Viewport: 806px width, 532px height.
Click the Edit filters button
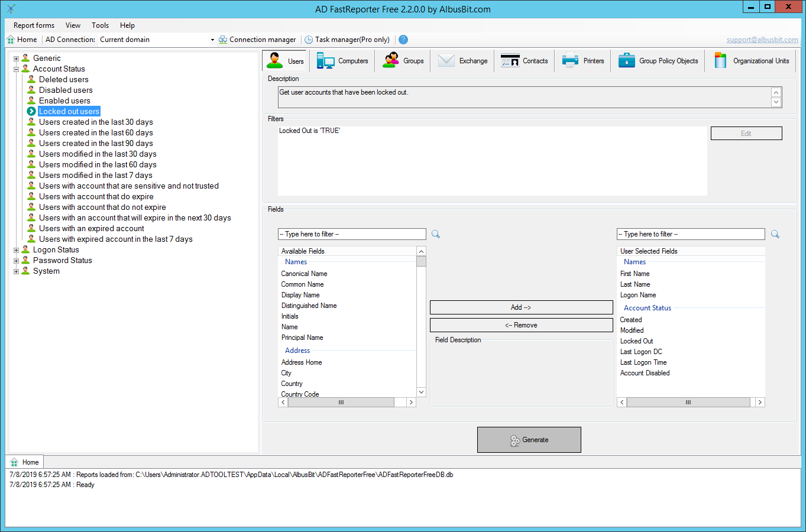point(746,134)
